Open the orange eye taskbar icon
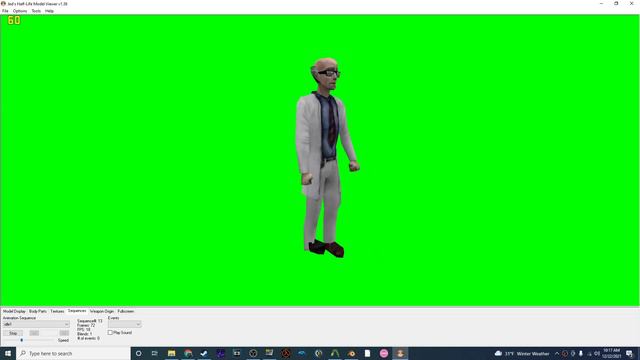This screenshot has width=640, height=360. click(x=351, y=353)
